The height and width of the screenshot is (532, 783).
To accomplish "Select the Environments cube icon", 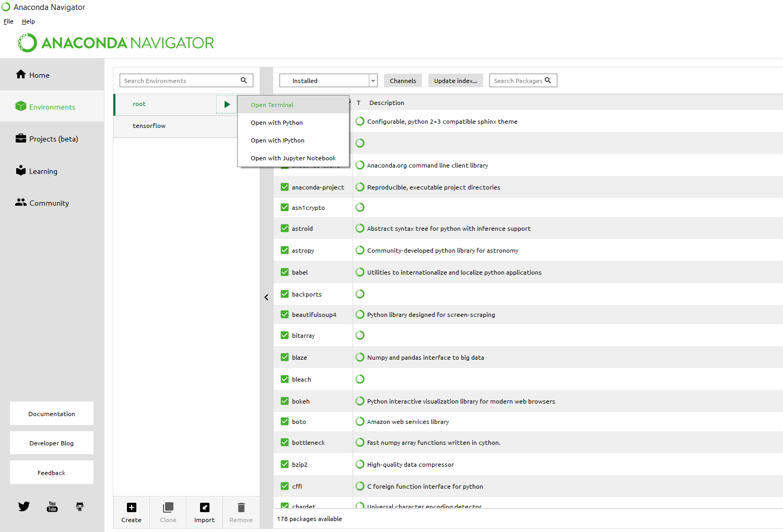I will coord(21,106).
